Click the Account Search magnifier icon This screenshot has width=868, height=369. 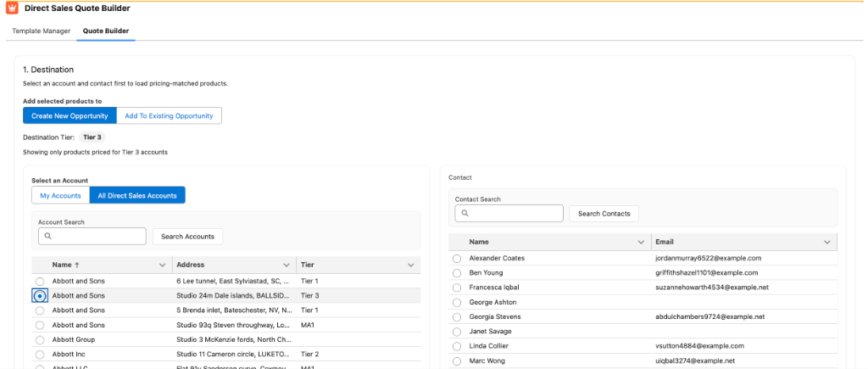(x=48, y=236)
